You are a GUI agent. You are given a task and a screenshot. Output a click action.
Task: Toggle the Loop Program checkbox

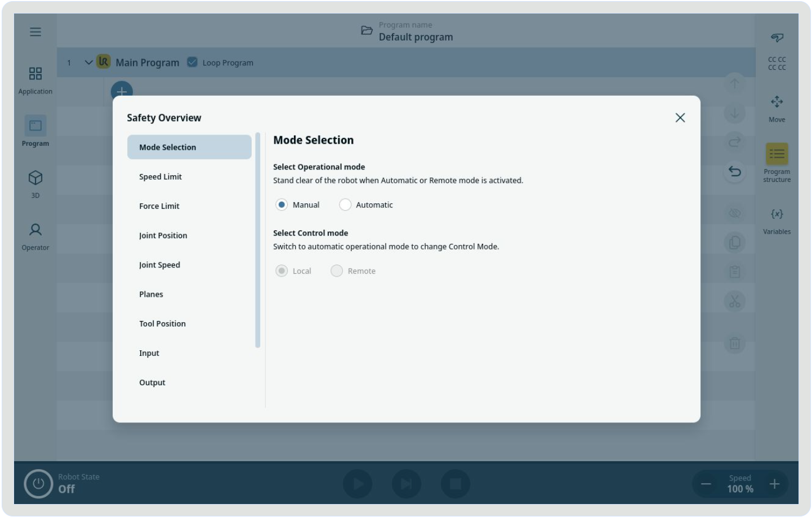click(193, 63)
